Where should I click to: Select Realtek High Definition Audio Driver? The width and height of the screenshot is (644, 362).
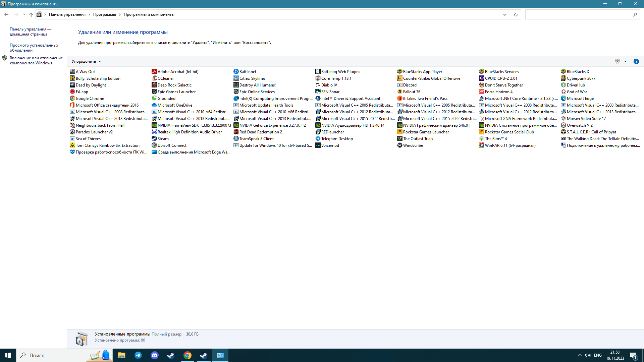click(x=187, y=132)
